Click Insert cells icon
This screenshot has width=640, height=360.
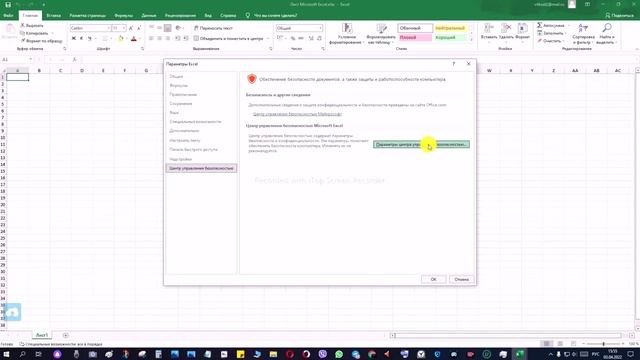[x=489, y=28]
